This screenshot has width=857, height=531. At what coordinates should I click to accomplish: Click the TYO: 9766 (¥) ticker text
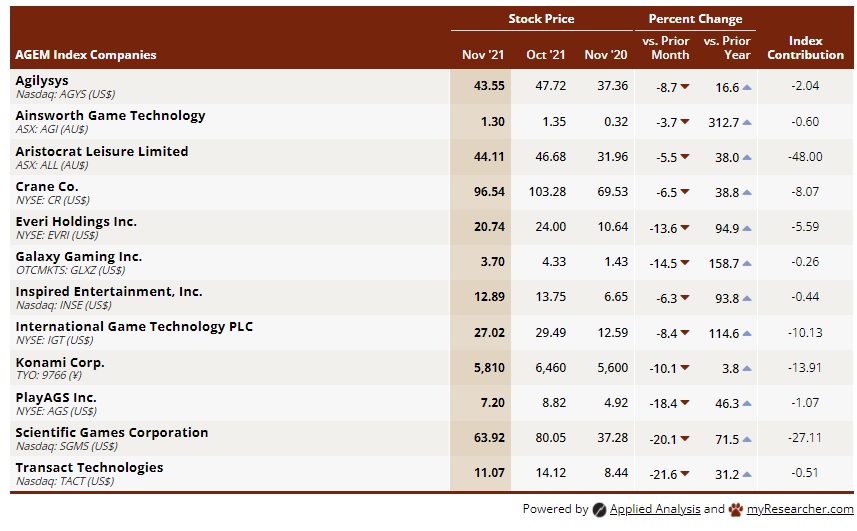coord(49,375)
